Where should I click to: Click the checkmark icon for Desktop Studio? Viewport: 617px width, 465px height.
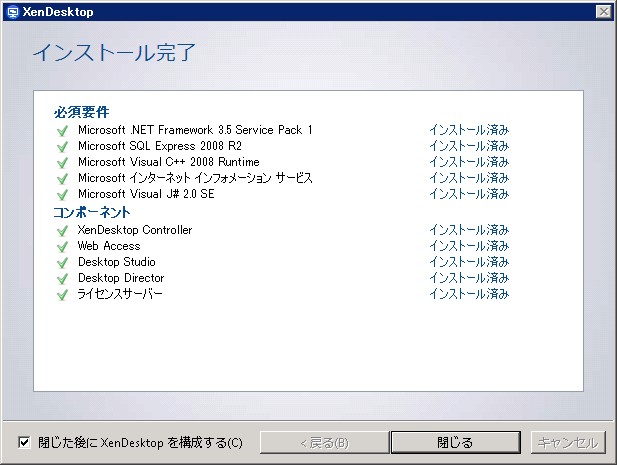(x=62, y=262)
